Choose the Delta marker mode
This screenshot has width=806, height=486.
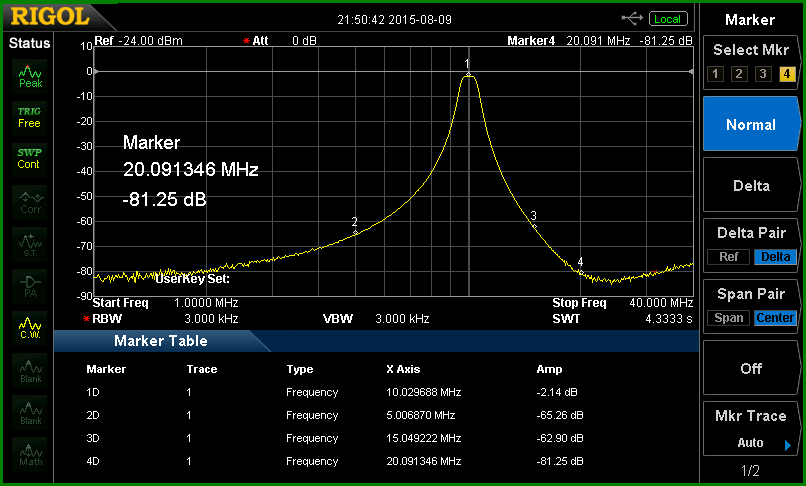(751, 186)
